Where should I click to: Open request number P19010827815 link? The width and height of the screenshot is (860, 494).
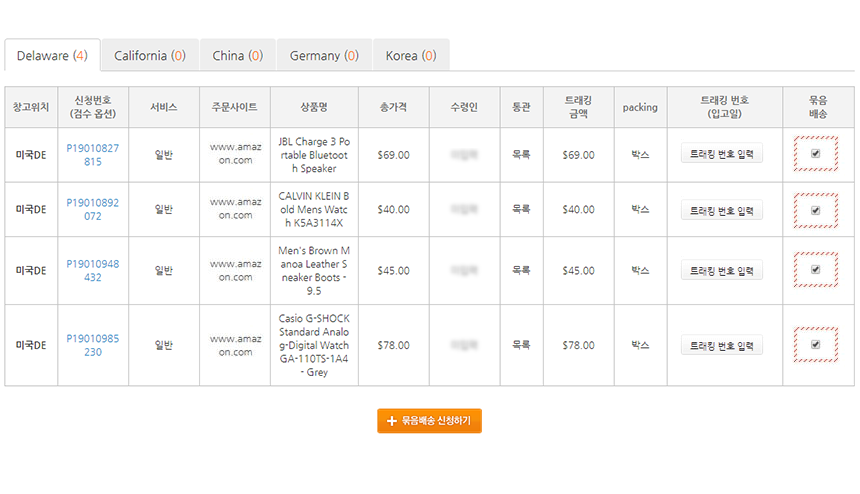[92, 155]
